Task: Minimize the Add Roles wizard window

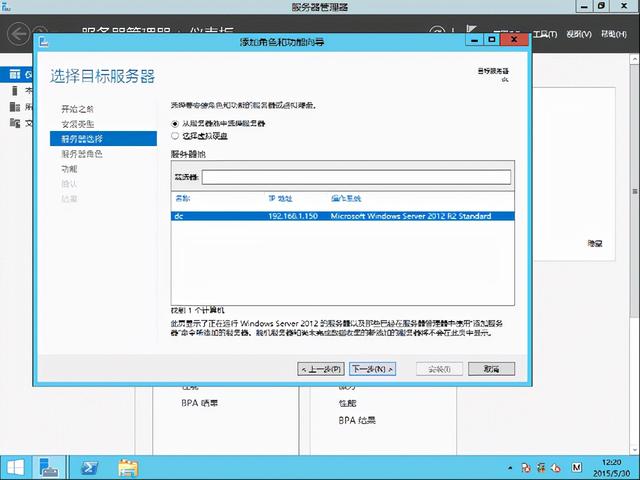Action: point(474,40)
